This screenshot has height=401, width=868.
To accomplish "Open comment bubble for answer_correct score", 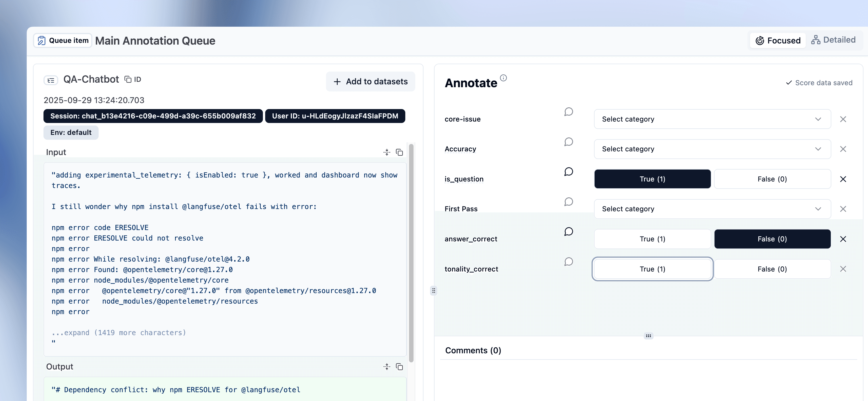I will tap(568, 232).
